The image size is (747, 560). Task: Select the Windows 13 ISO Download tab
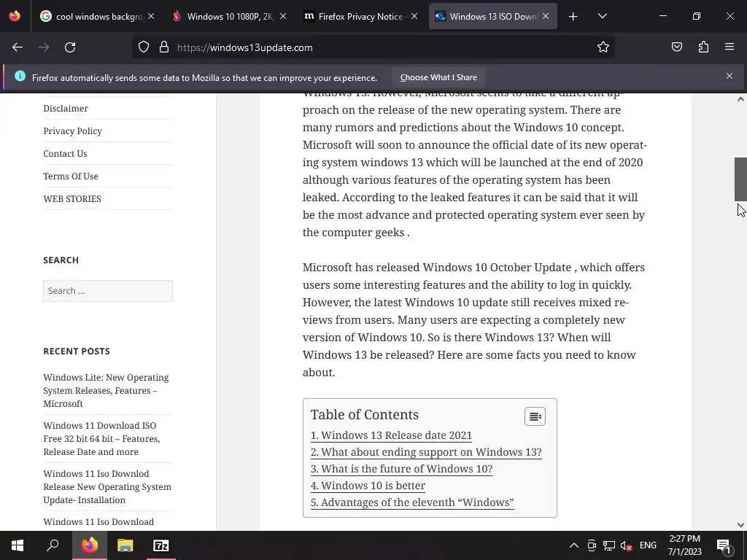pyautogui.click(x=492, y=16)
